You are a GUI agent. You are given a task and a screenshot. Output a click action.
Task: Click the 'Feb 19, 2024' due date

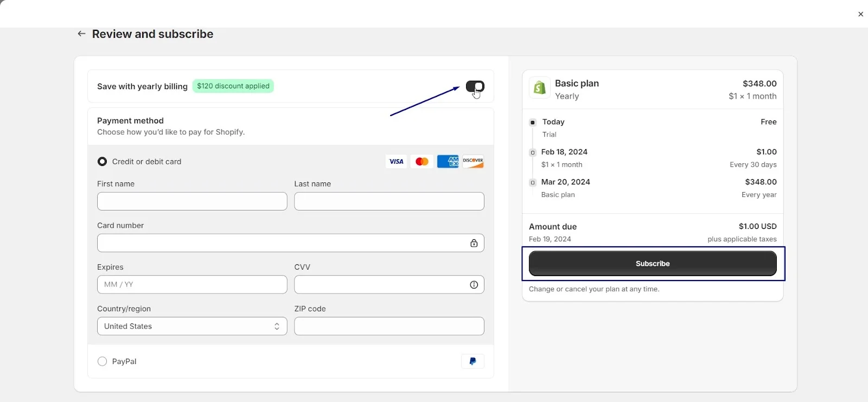pyautogui.click(x=550, y=239)
